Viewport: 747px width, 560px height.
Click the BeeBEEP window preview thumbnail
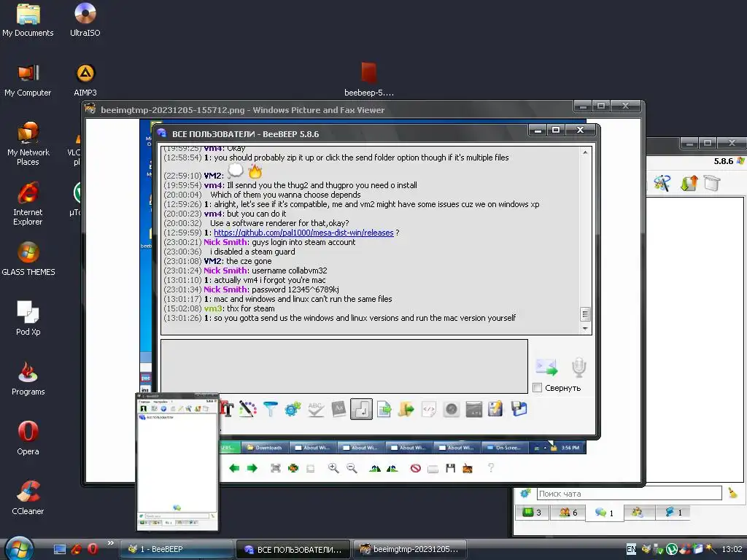(x=177, y=462)
